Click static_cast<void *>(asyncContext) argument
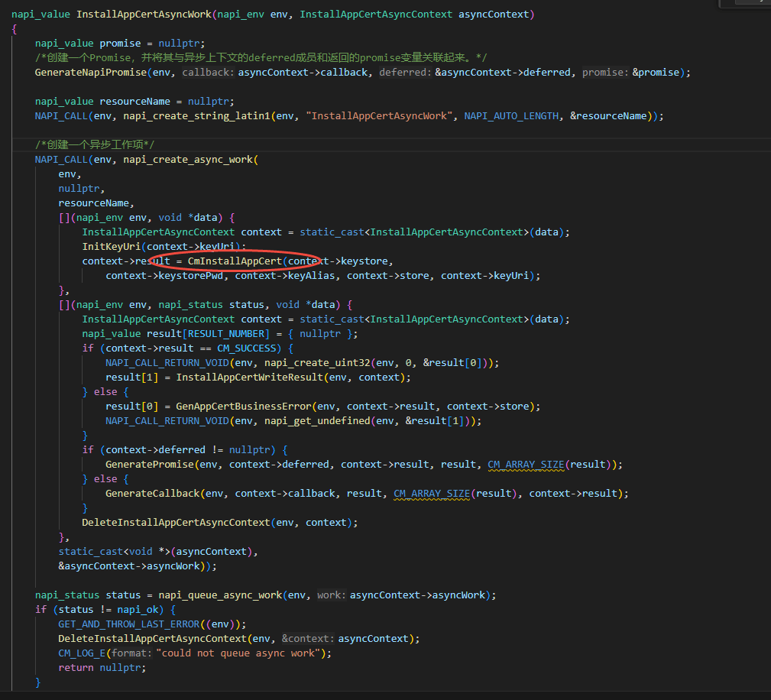This screenshot has height=700, width=771. [155, 552]
